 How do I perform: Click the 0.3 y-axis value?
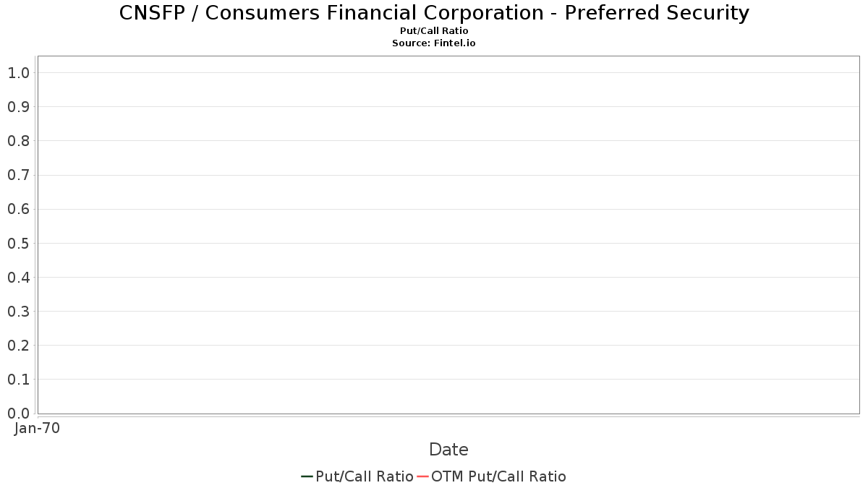tap(18, 312)
